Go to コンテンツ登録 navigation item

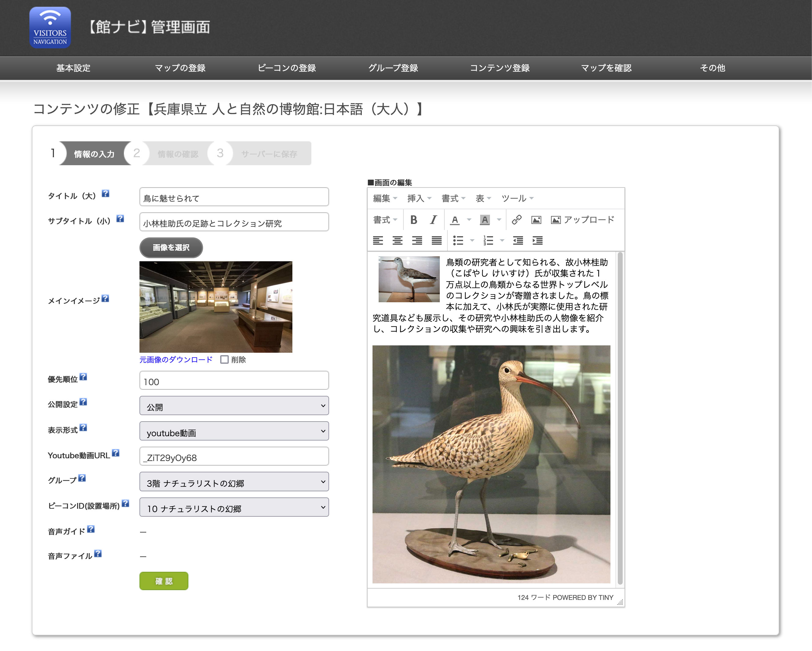500,68
